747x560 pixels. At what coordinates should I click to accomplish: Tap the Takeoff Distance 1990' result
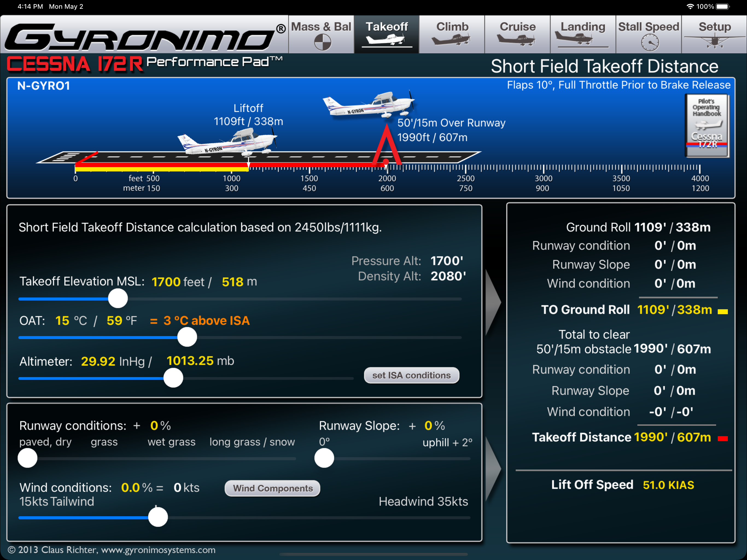pos(651,437)
